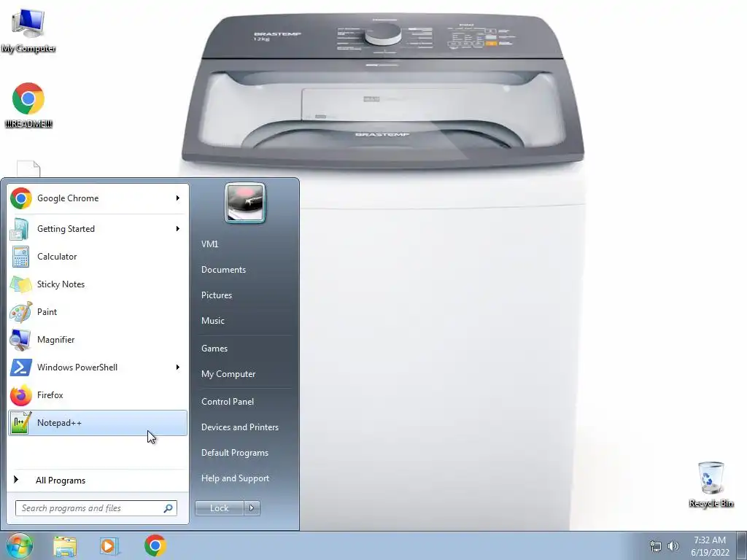Open shutdown options arrow beside Lock
The image size is (747, 560).
[252, 508]
